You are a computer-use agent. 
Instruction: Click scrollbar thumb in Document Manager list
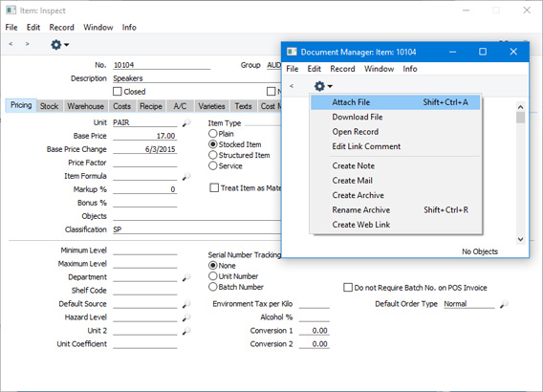tap(520, 118)
